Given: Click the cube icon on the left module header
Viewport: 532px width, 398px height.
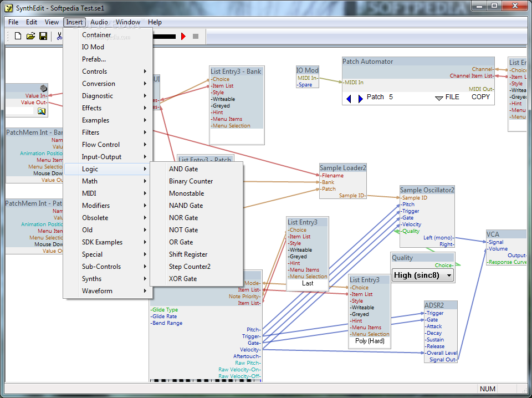Looking at the screenshot, I should [43, 88].
